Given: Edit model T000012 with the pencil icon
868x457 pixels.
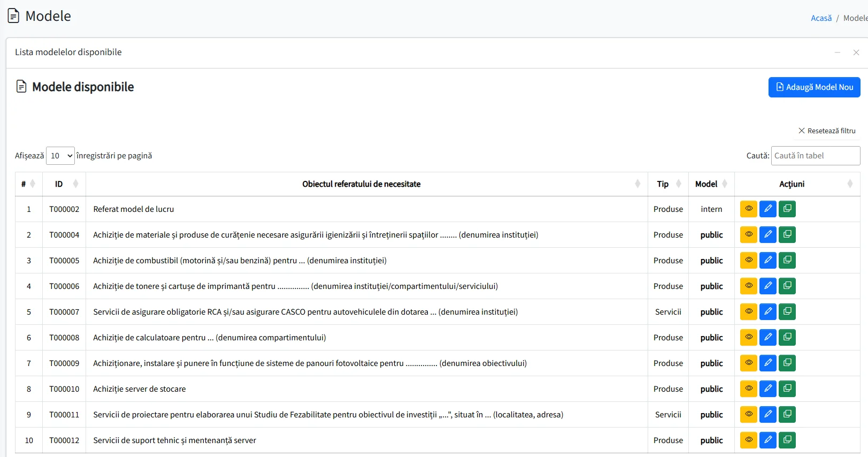Looking at the screenshot, I should (768, 440).
